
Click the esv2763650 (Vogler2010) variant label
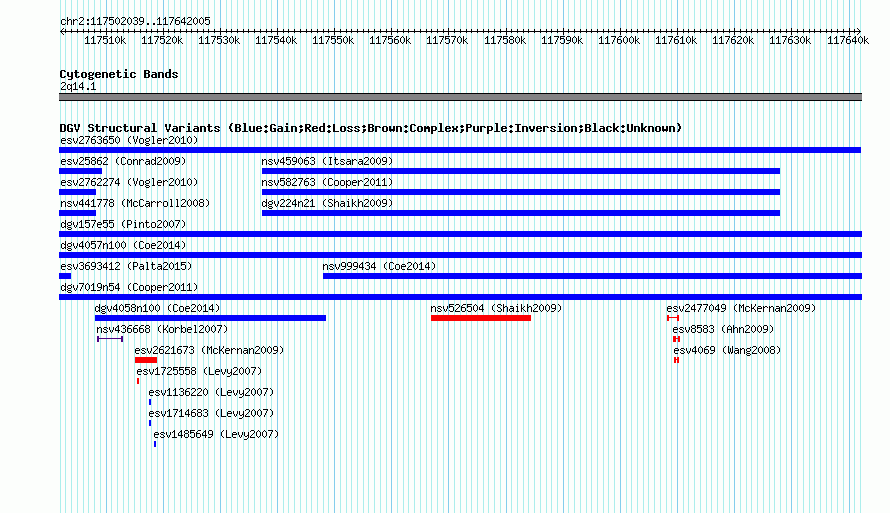(x=129, y=140)
